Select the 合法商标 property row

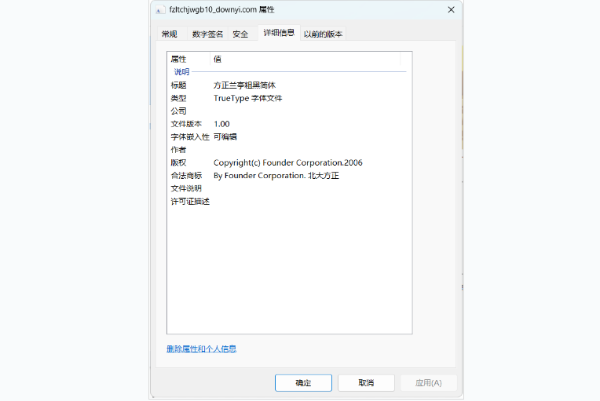tap(289, 176)
